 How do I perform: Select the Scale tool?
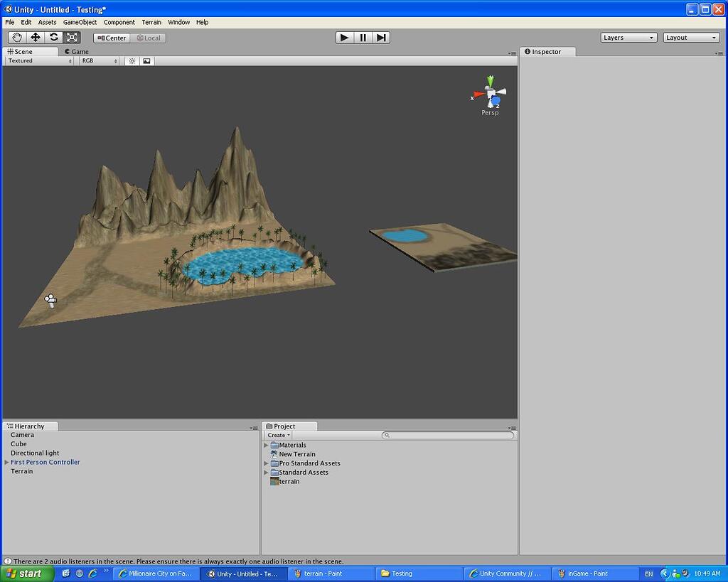point(72,37)
